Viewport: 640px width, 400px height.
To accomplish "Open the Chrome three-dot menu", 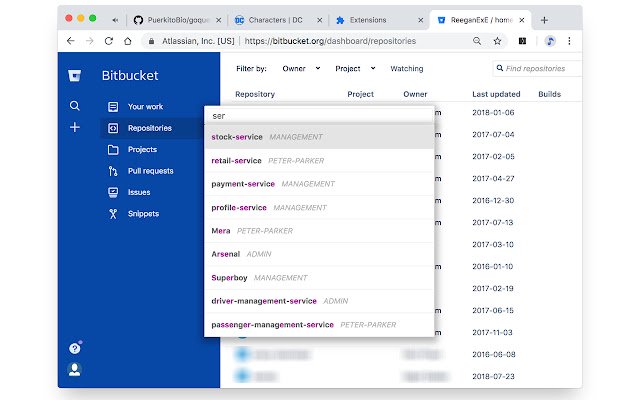I will pos(569,41).
